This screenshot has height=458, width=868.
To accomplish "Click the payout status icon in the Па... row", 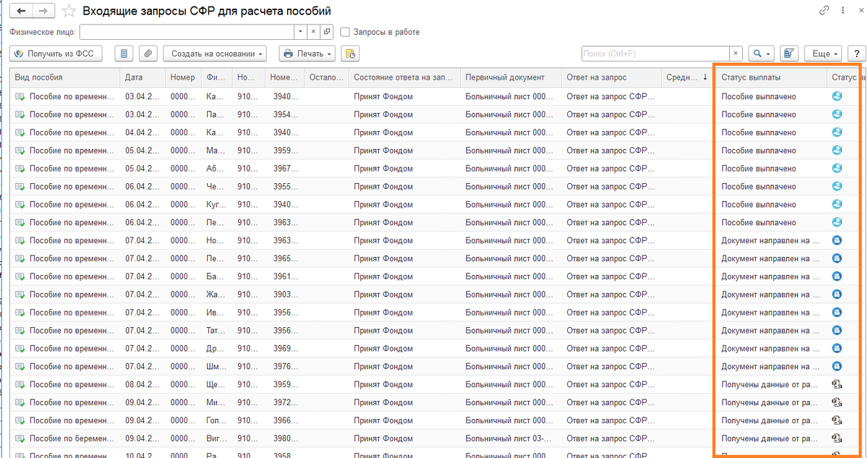I will click(x=837, y=114).
